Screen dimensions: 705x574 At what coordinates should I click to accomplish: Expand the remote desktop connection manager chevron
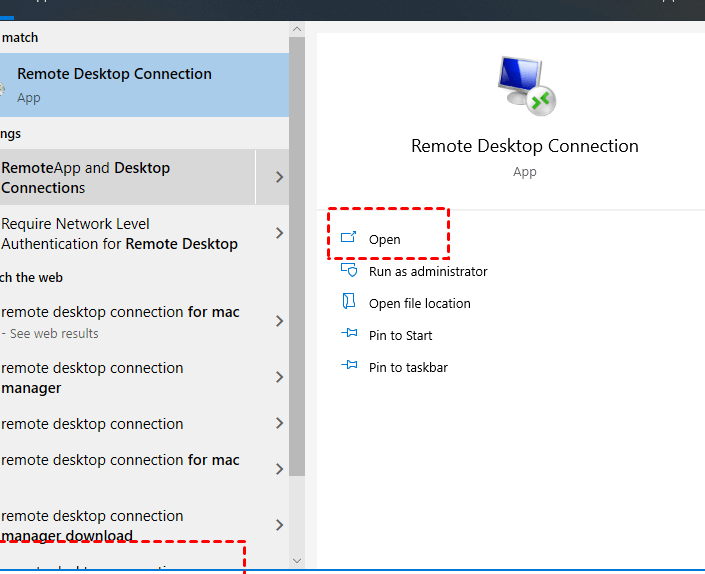279,377
